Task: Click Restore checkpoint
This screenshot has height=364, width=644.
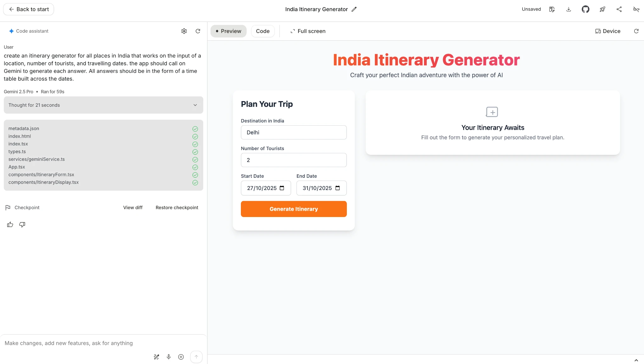Action: [177, 208]
